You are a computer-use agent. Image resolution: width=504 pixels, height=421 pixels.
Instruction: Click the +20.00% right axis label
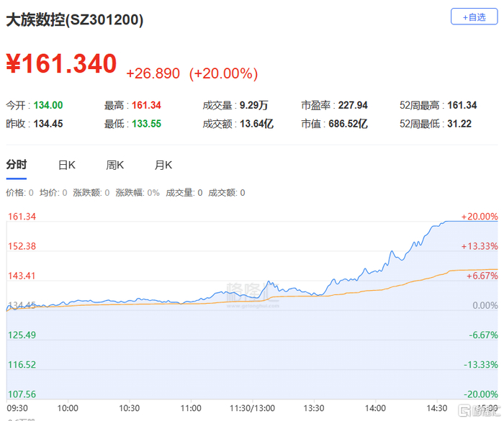coord(480,217)
